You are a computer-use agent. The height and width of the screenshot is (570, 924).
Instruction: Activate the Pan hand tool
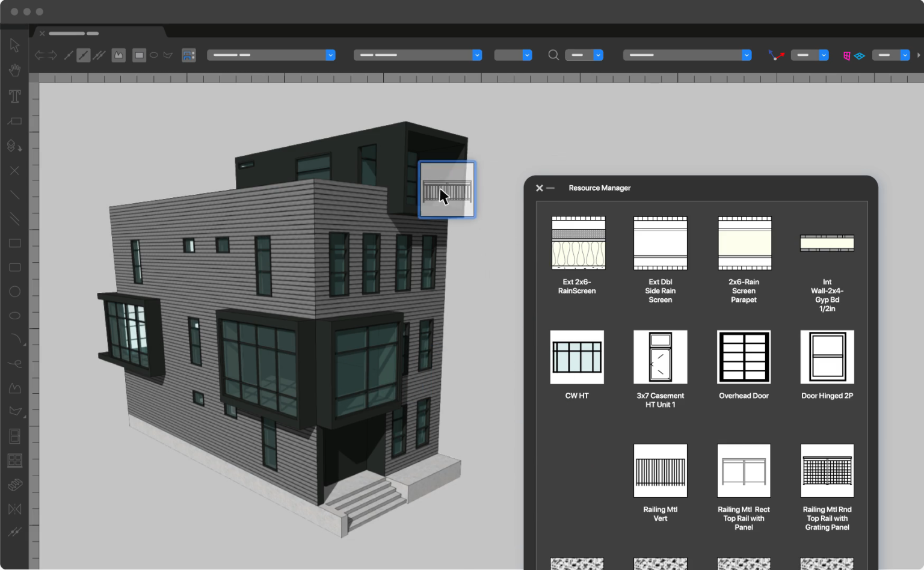coord(14,70)
